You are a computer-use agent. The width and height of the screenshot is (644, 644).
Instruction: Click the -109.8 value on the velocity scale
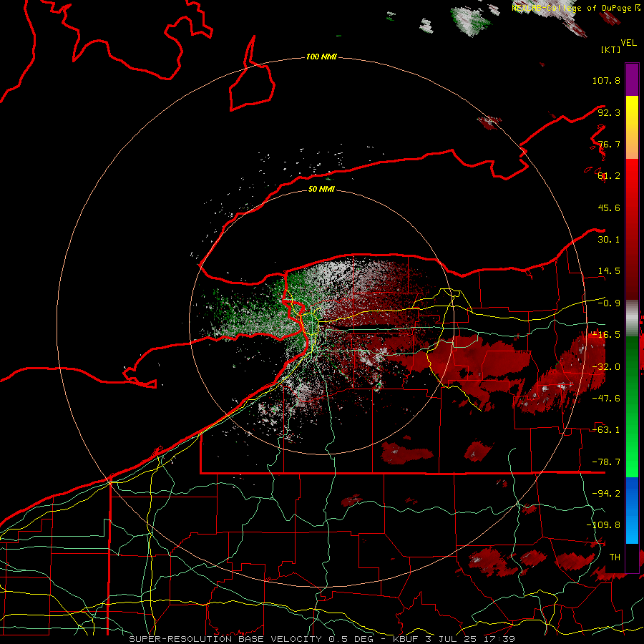[603, 525]
